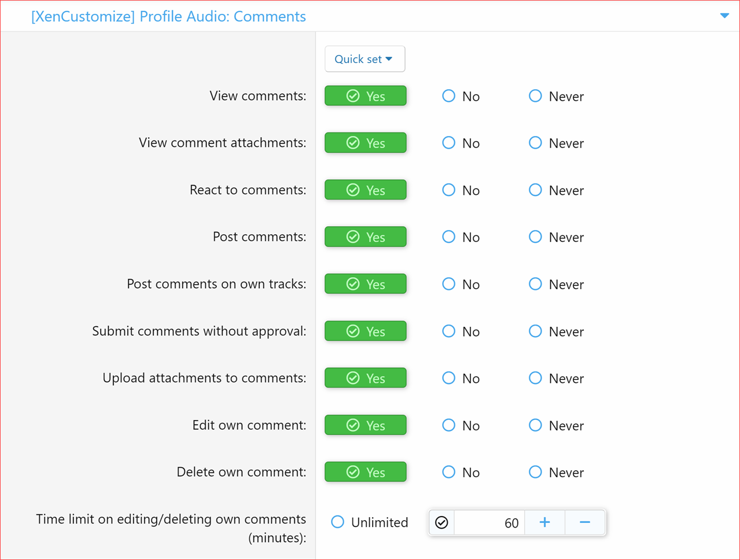Click the checkmark icon on "Delete own comment" Yes button

(x=353, y=472)
